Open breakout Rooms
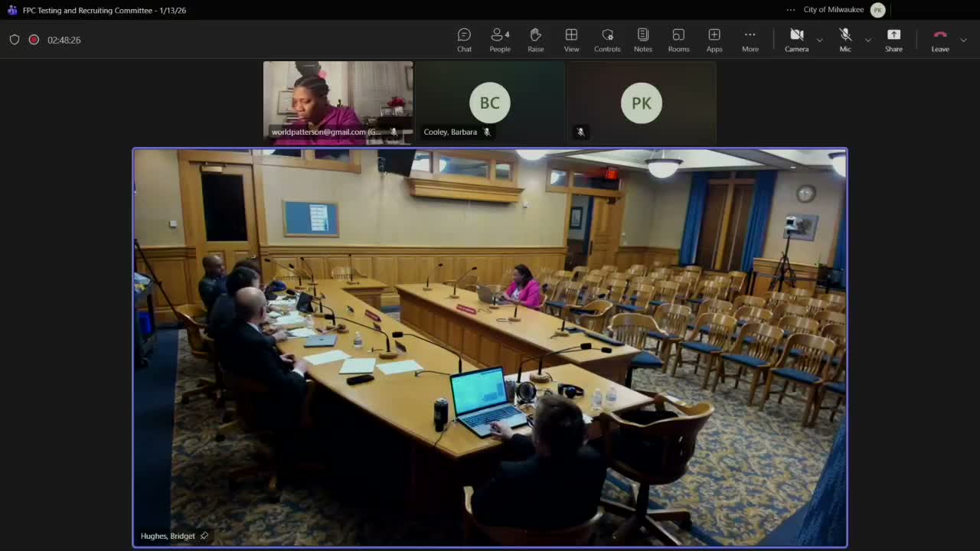The height and width of the screenshot is (551, 980). pyautogui.click(x=678, y=39)
